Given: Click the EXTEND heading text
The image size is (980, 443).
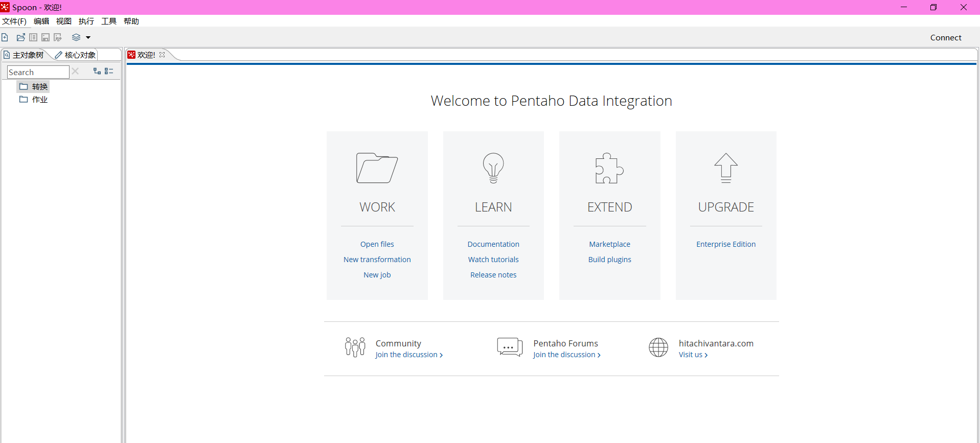Looking at the screenshot, I should [609, 207].
